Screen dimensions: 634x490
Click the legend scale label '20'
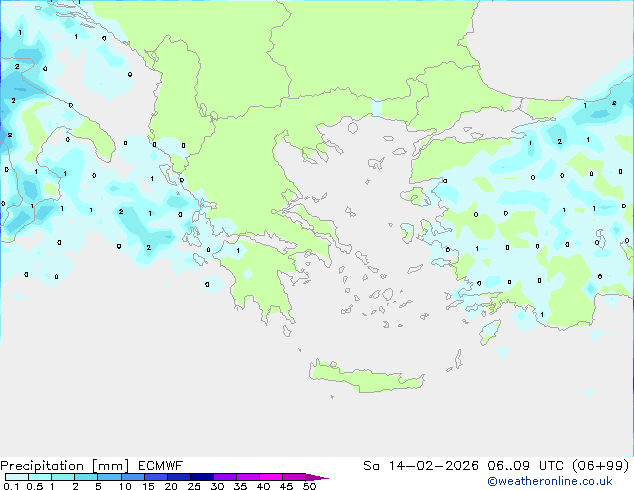[171, 486]
